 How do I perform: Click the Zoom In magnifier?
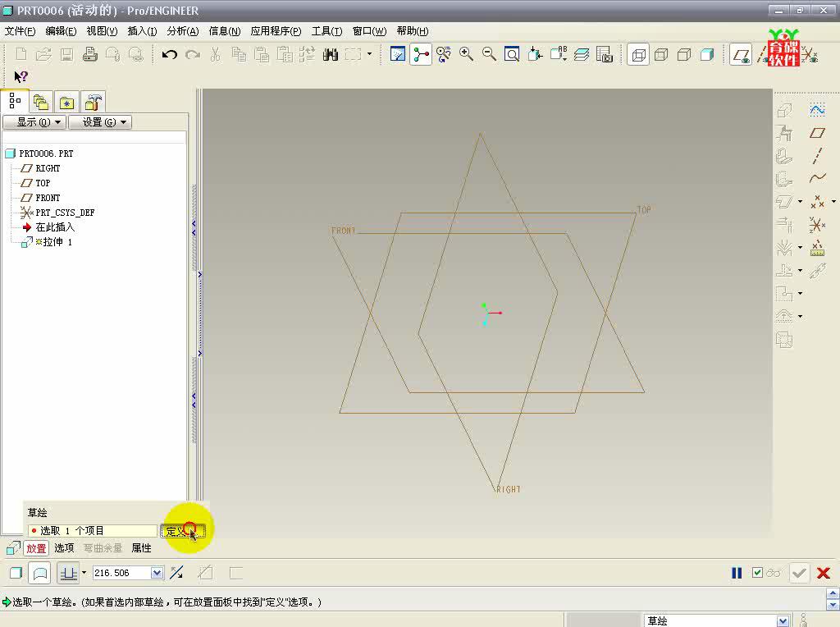[x=466, y=54]
